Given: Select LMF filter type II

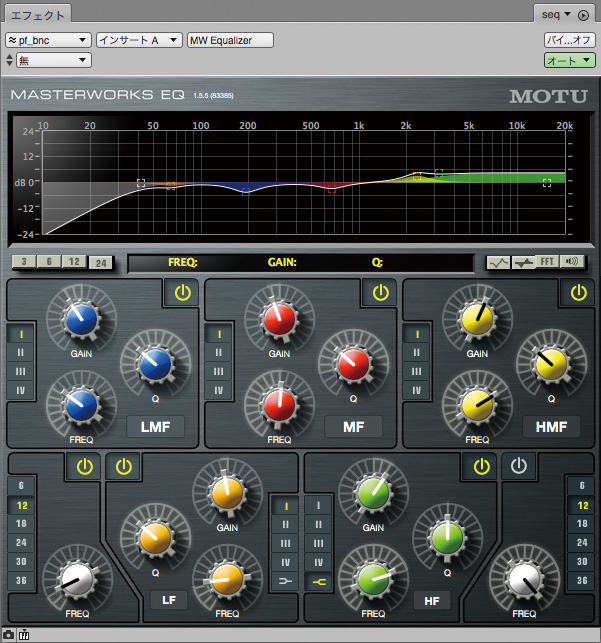Looking at the screenshot, I should click(21, 353).
